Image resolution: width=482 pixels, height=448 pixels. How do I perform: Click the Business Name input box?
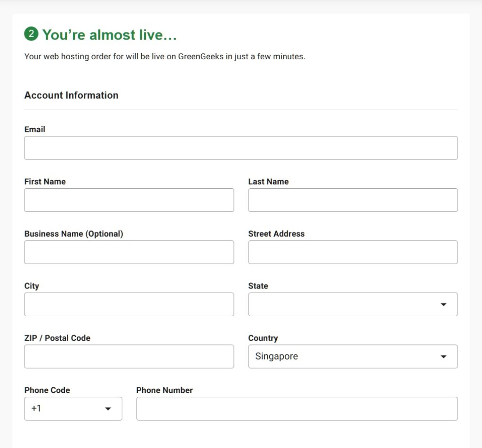click(x=129, y=252)
